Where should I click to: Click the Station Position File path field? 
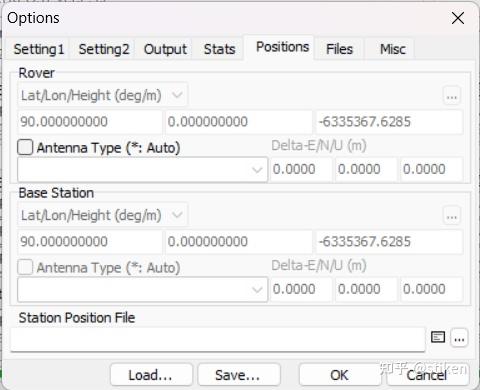[x=218, y=339]
